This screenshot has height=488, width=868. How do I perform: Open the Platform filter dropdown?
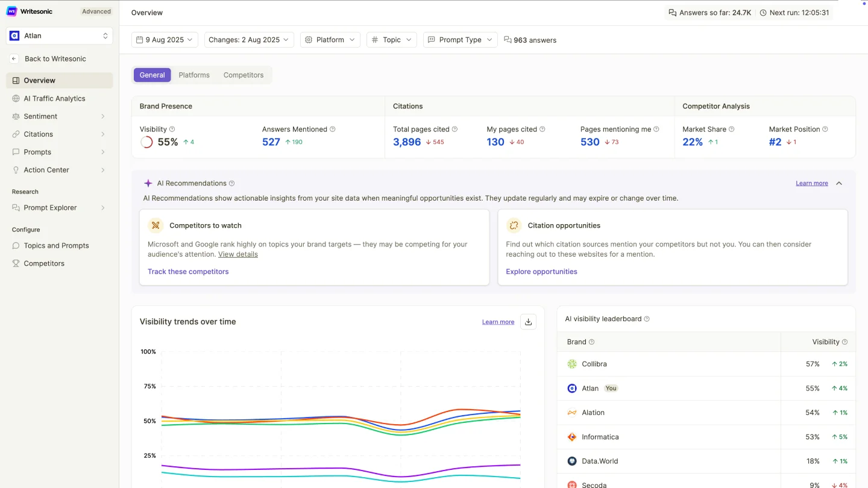tap(330, 40)
